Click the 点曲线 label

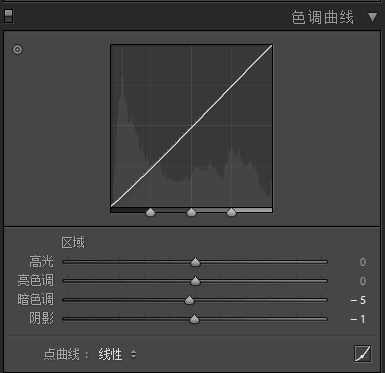click(62, 354)
